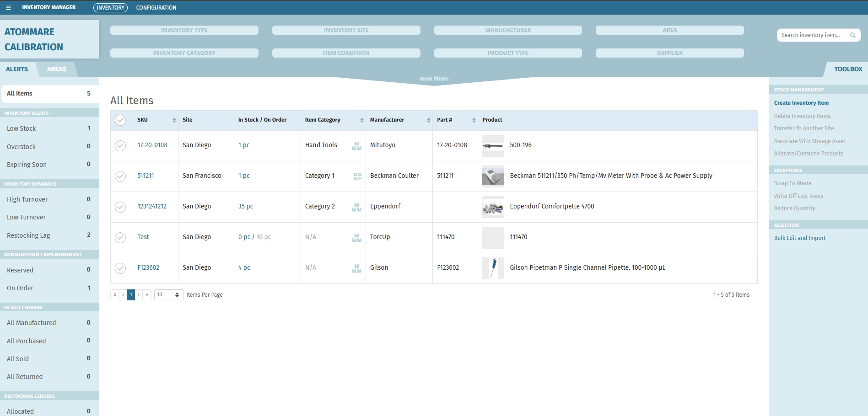Click category icon in Hand Tools row

click(356, 146)
